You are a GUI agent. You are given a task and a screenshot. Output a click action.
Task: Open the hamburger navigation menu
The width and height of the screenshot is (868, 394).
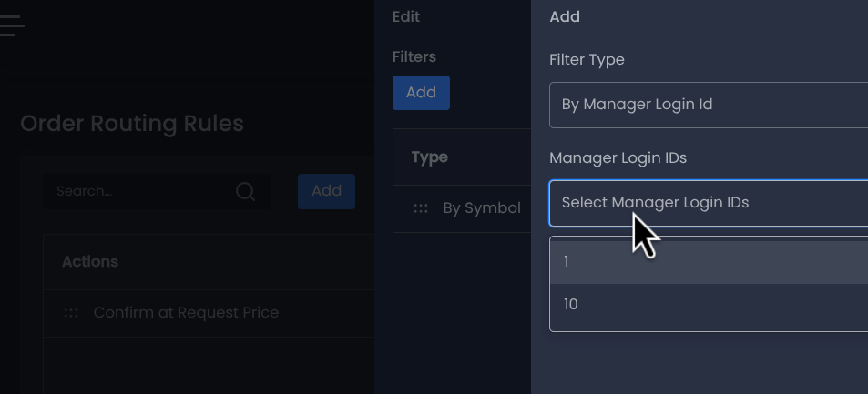11,25
